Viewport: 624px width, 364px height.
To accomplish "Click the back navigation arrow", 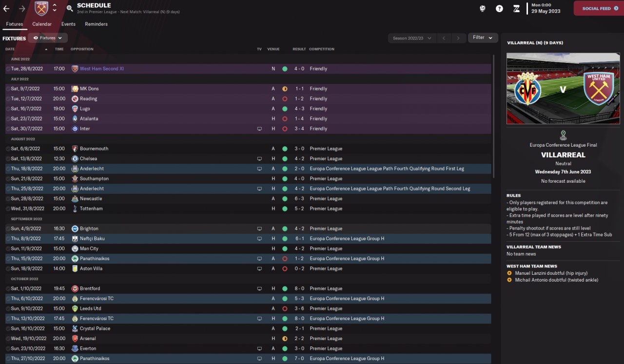I will point(6,8).
